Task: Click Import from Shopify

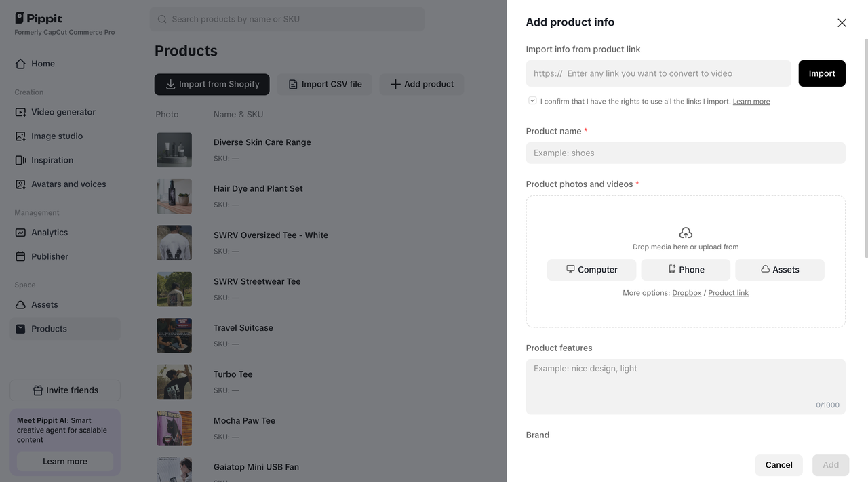Action: 212,84
